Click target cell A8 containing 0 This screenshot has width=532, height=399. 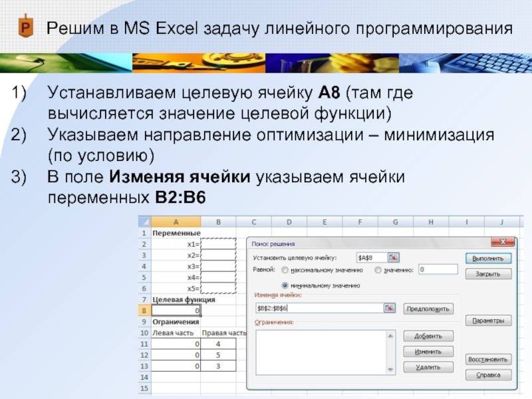[176, 311]
